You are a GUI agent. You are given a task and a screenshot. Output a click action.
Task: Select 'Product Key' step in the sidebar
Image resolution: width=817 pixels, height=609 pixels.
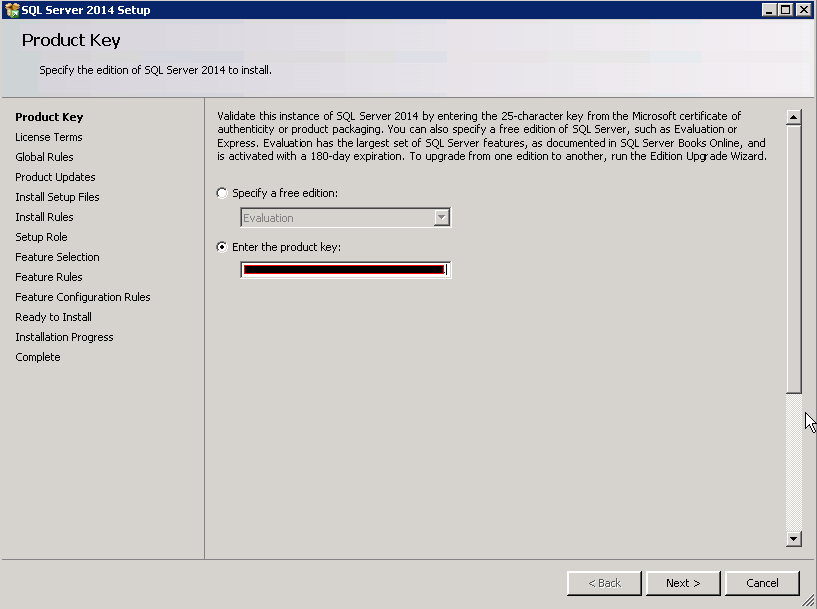pos(49,117)
